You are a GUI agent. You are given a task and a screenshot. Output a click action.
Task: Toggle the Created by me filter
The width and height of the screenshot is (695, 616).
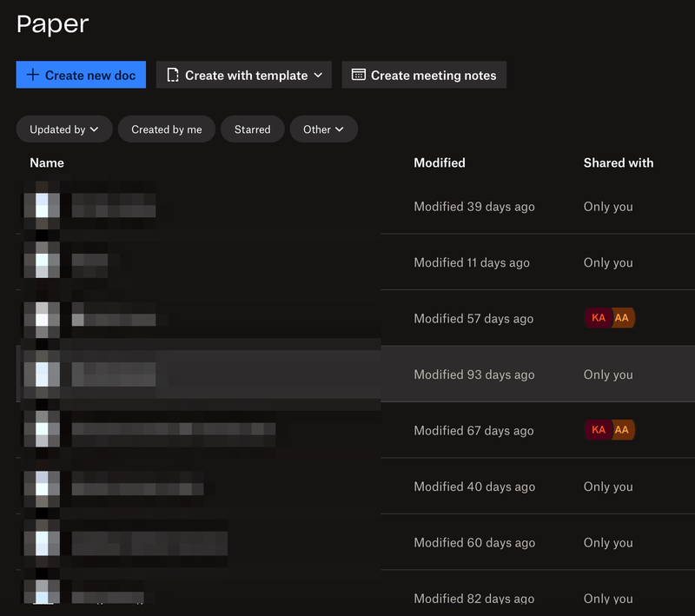[x=167, y=129]
